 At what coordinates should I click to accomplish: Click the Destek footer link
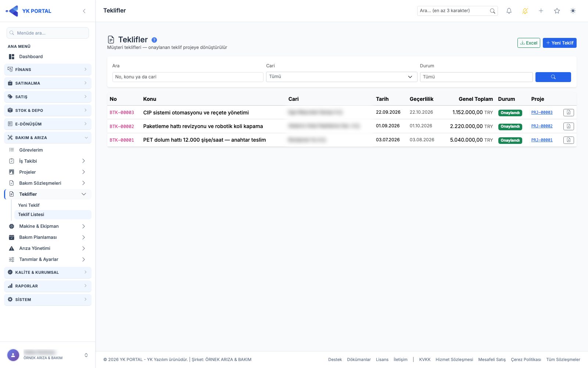tap(335, 360)
